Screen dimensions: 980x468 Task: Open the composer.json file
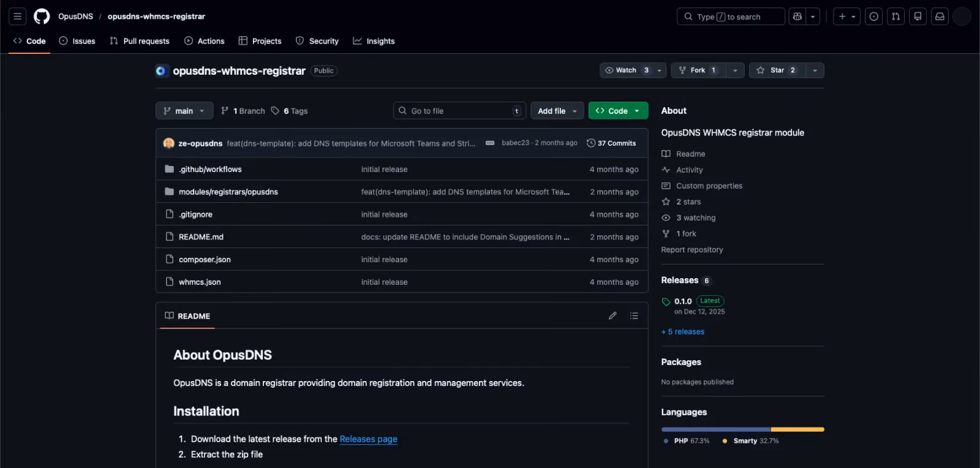(x=205, y=260)
